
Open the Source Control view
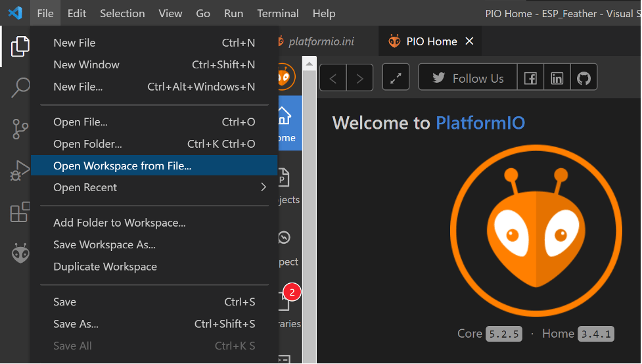20,129
